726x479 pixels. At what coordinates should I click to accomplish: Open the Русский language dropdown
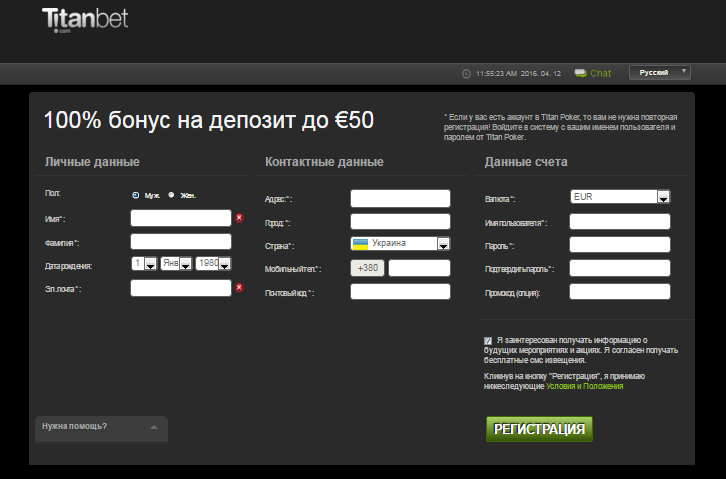pos(659,73)
